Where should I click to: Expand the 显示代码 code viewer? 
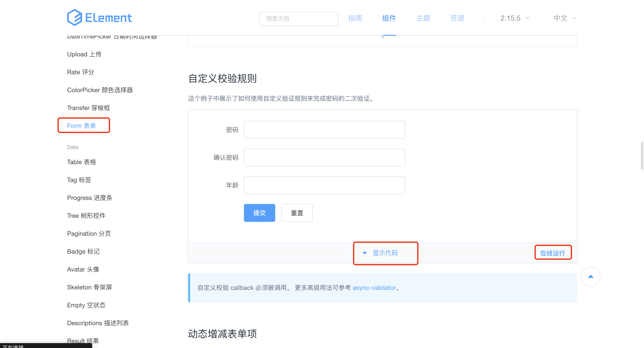[386, 253]
